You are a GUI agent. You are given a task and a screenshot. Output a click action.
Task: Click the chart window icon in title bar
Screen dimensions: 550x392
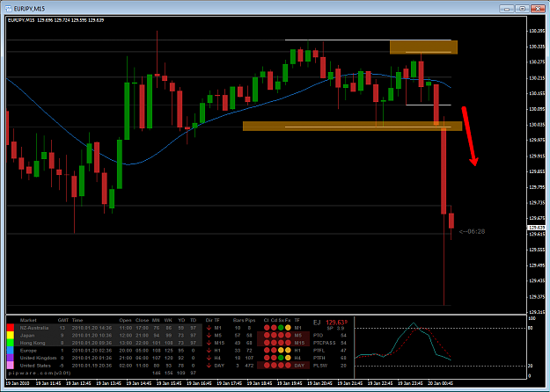coord(9,9)
